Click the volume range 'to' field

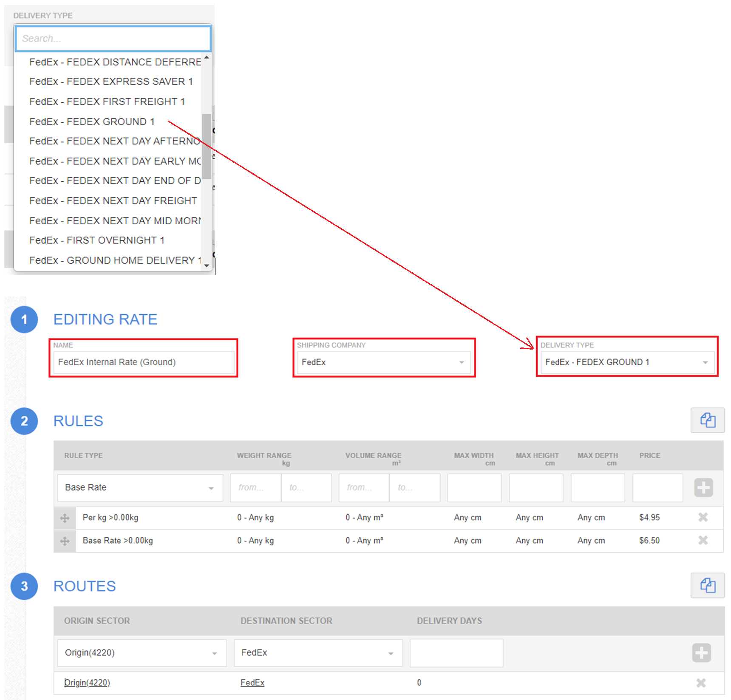point(415,488)
